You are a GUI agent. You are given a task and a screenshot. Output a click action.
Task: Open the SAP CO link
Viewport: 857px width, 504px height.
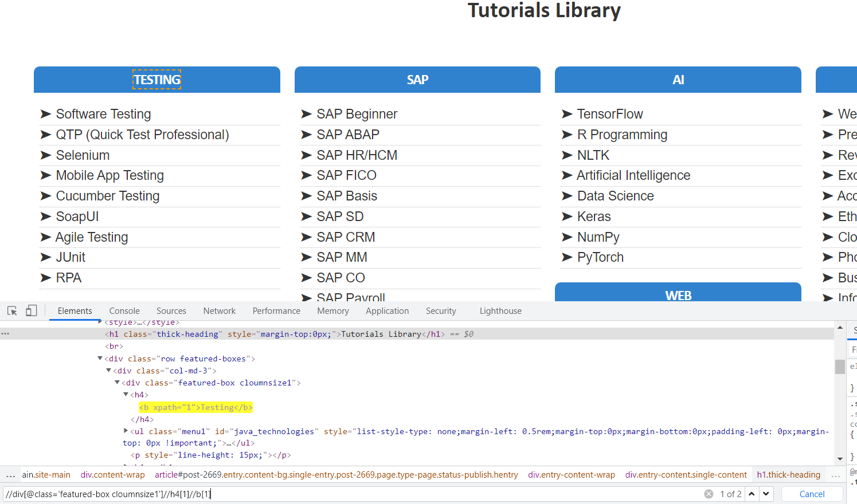point(341,278)
